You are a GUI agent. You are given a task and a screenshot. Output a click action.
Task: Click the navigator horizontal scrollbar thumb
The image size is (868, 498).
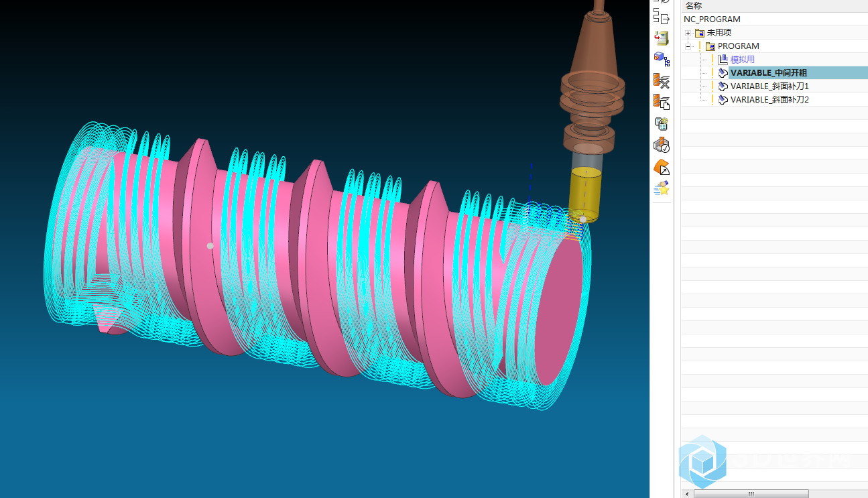[751, 494]
